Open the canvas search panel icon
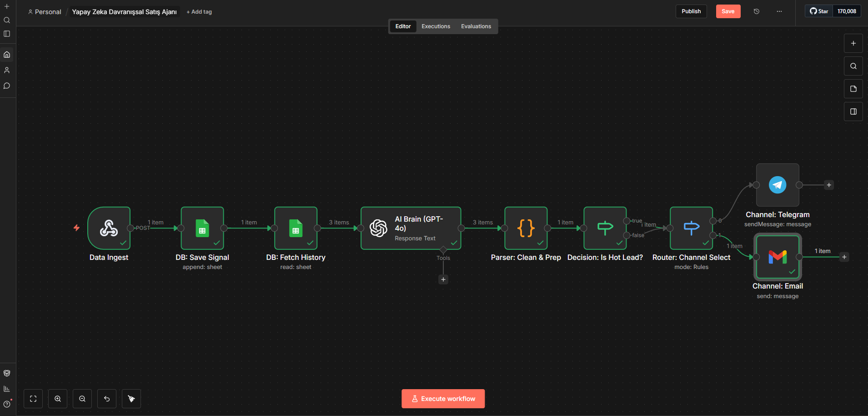The width and height of the screenshot is (868, 416). point(853,66)
